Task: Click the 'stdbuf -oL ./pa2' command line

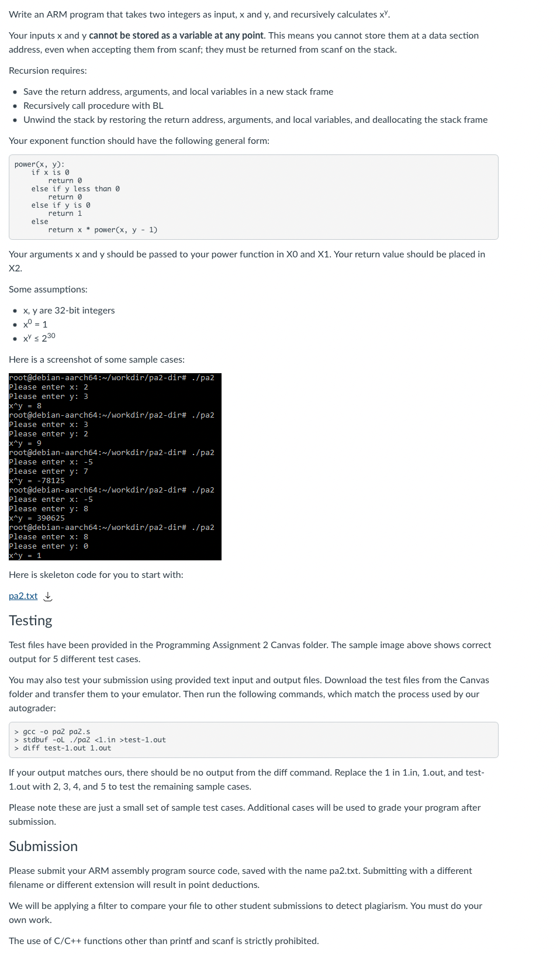Action: point(90,740)
